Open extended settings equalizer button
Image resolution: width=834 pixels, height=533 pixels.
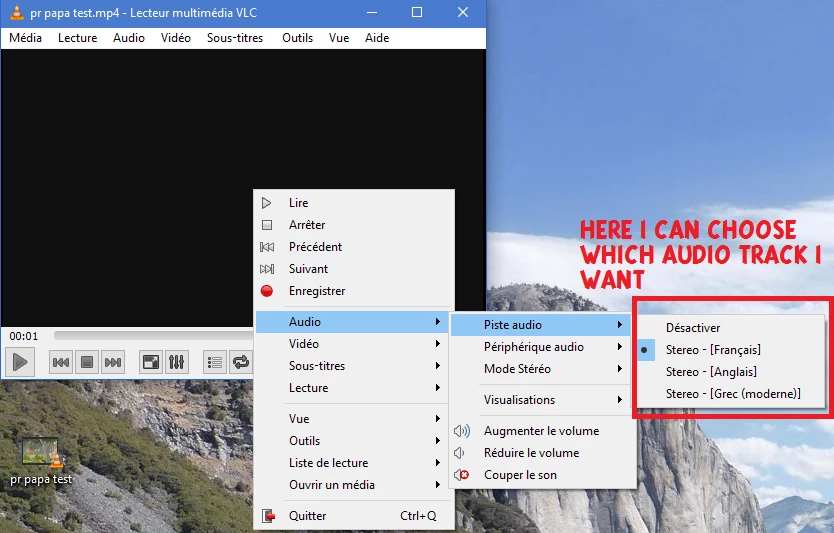coord(177,362)
